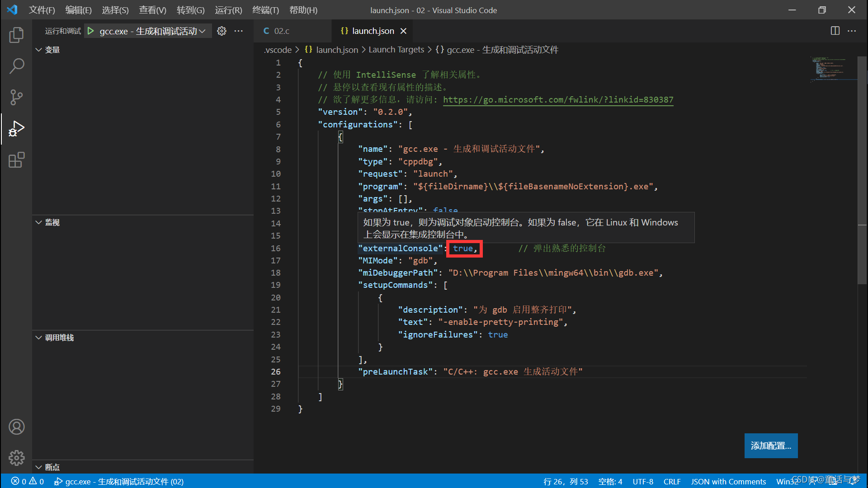Click the gcc.exe breadcrumb item
Screen dimensions: 868x488
497,50
